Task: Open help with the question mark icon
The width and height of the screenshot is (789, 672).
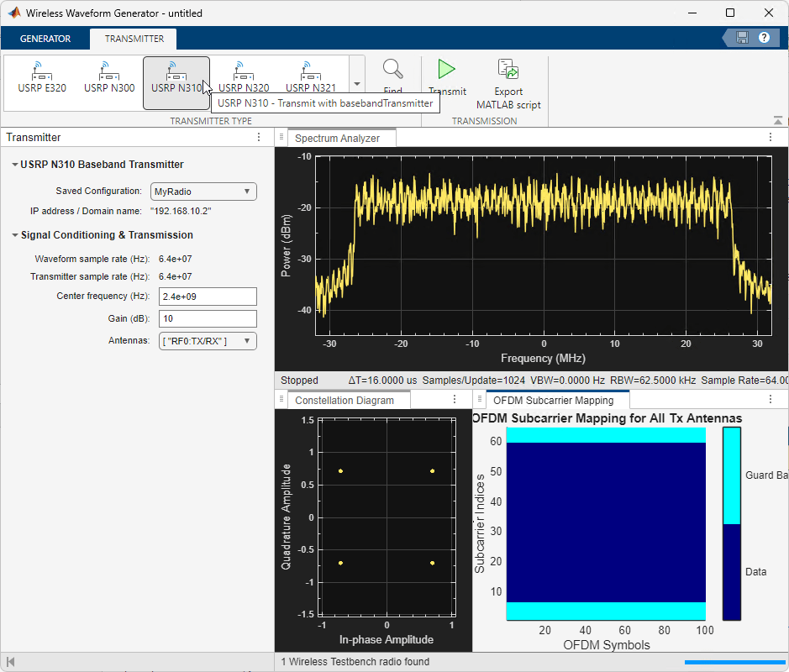Action: 763,38
